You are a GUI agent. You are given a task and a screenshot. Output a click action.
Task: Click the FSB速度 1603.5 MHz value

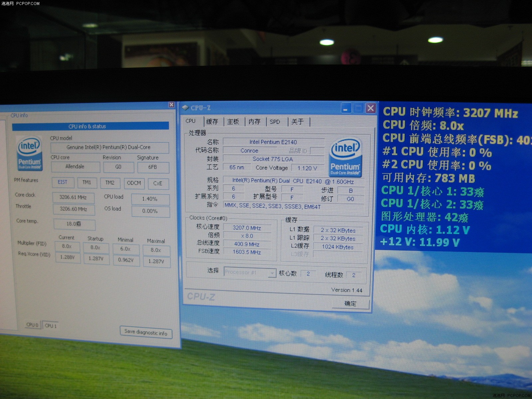(247, 252)
